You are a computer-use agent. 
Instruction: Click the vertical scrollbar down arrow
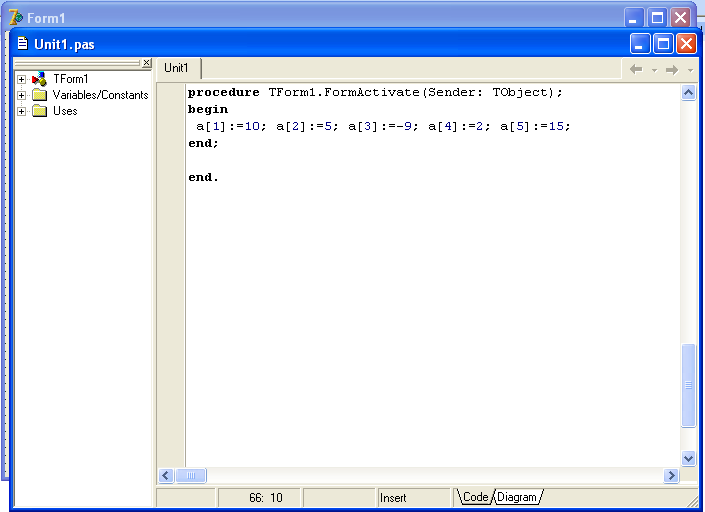coord(688,458)
